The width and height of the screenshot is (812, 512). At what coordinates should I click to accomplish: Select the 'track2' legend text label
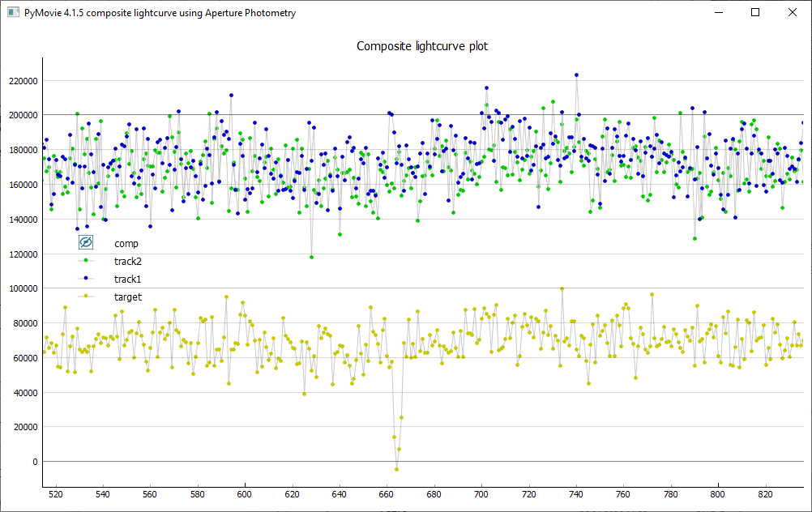[x=127, y=262]
